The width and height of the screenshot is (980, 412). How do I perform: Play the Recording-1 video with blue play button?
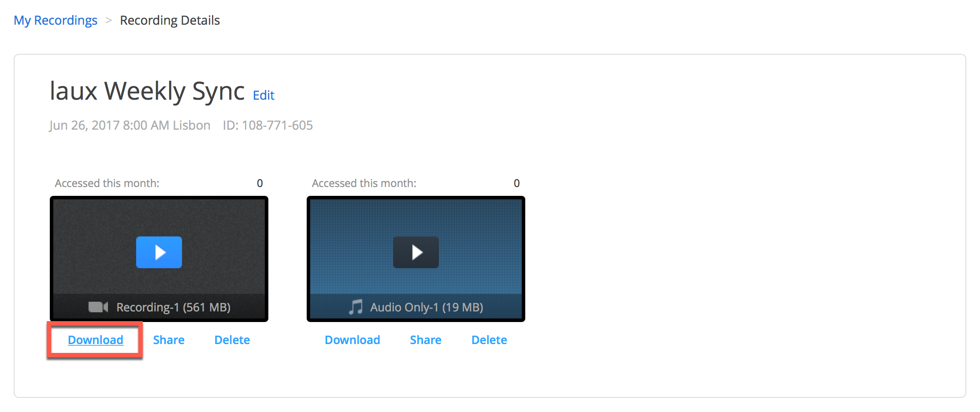point(159,252)
